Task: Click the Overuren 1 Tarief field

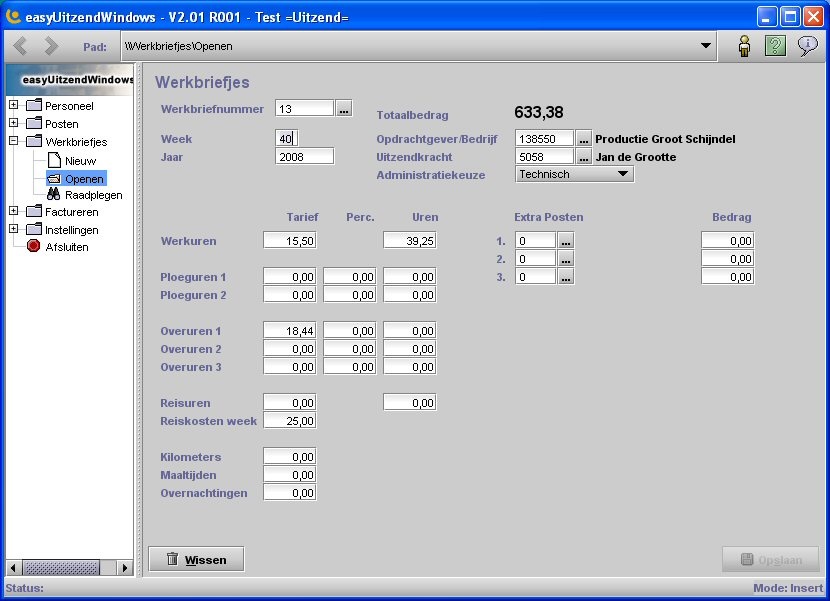Action: point(290,330)
